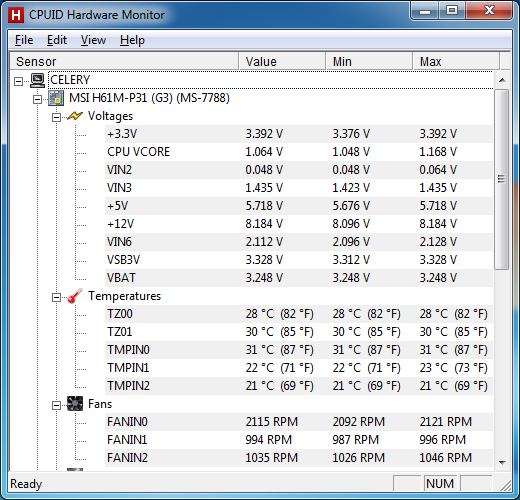Click the scrollbar up arrow
The height and width of the screenshot is (500, 520).
coord(502,80)
